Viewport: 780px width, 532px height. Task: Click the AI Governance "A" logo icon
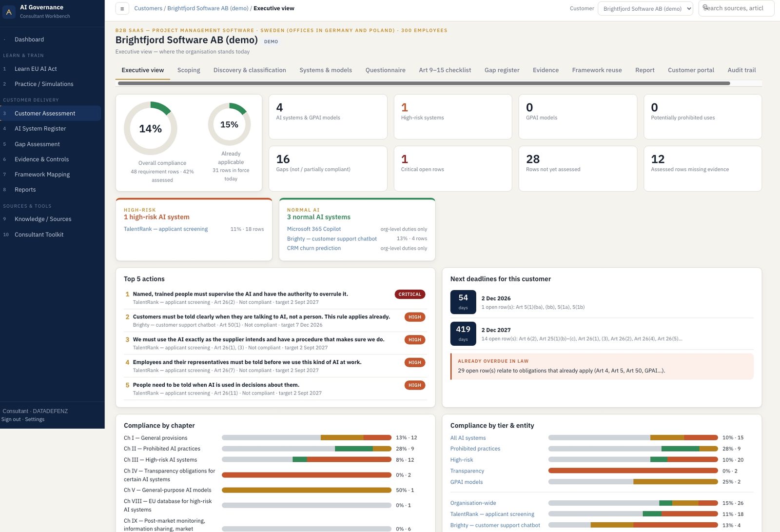[9, 12]
